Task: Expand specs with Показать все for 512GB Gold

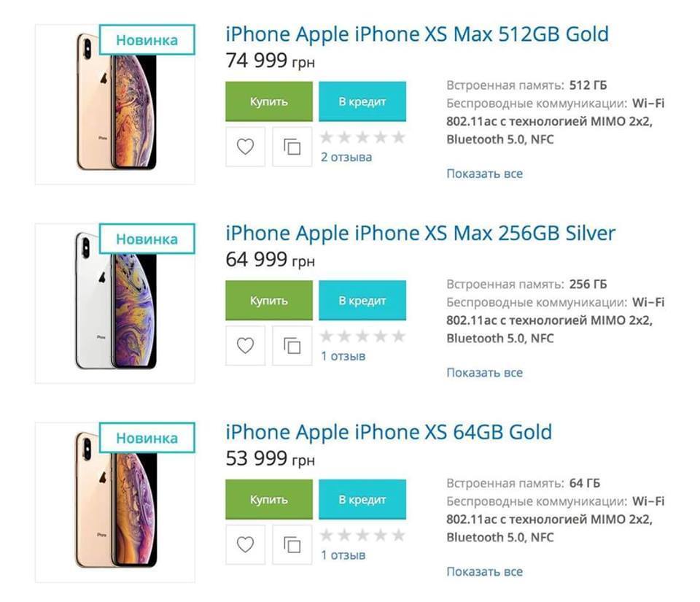Action: point(484,173)
